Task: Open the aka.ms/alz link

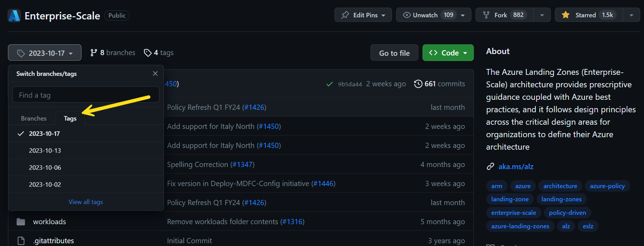Action: 516,167
